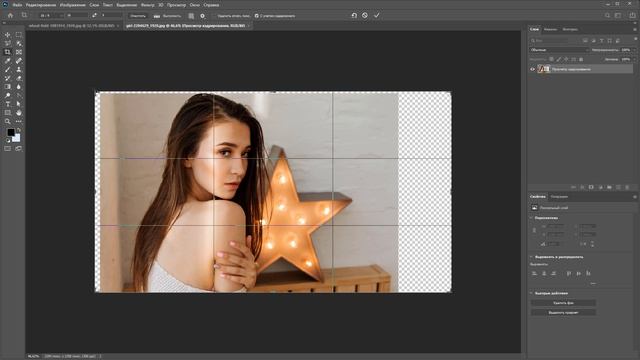Viewport: 640px width, 360px height.
Task: Collapse the Quick Actions section
Action: pos(531,293)
